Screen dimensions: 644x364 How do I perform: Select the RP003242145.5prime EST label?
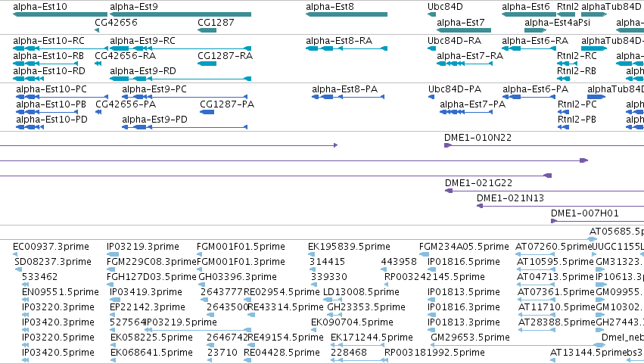coord(434,276)
